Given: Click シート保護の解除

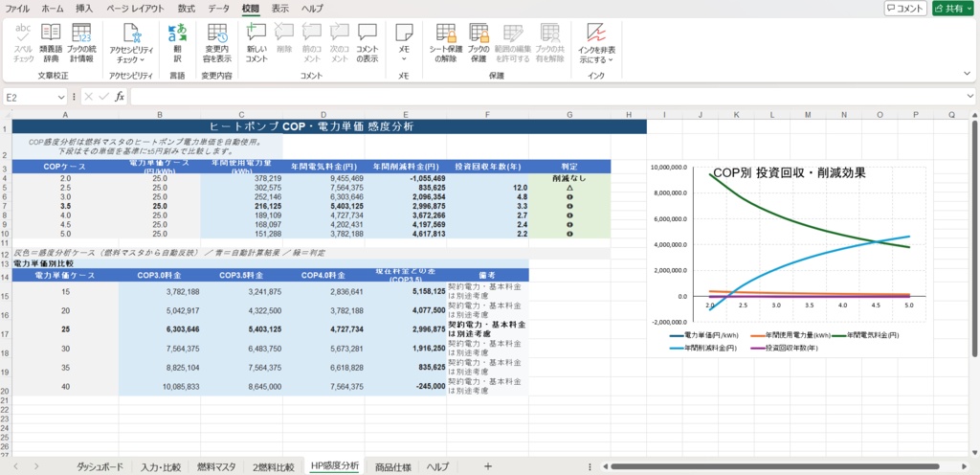Looking at the screenshot, I should 446,43.
